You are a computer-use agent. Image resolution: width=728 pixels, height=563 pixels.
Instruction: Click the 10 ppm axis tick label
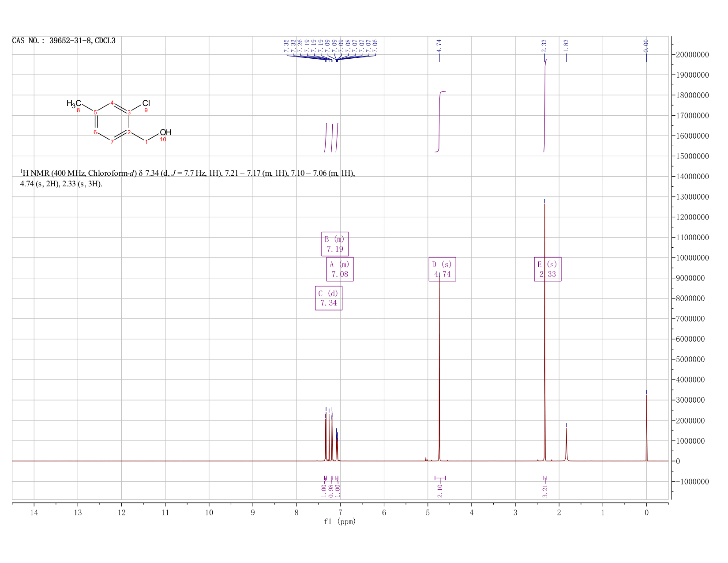(x=209, y=512)
